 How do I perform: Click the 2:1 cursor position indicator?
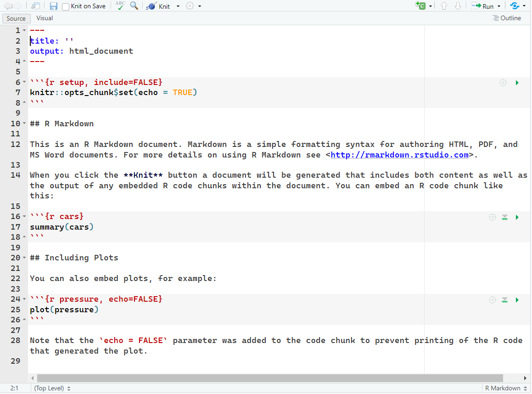point(14,388)
